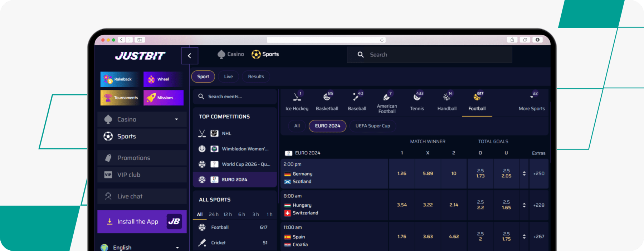Screen dimensions: 644x251
Task: Select EURO 2024 filter chip
Action: coord(327,126)
